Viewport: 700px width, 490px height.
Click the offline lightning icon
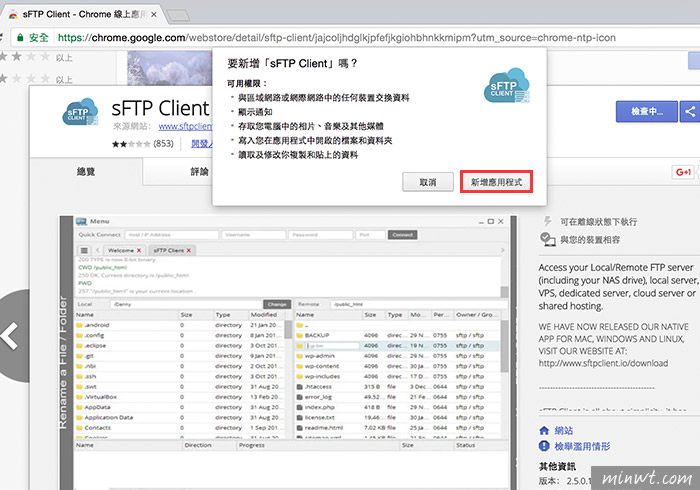547,221
